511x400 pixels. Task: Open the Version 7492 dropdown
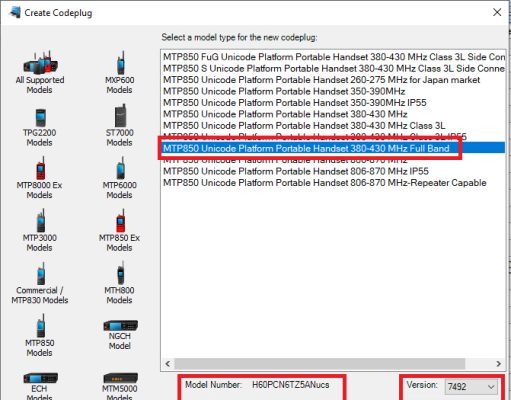click(x=471, y=387)
